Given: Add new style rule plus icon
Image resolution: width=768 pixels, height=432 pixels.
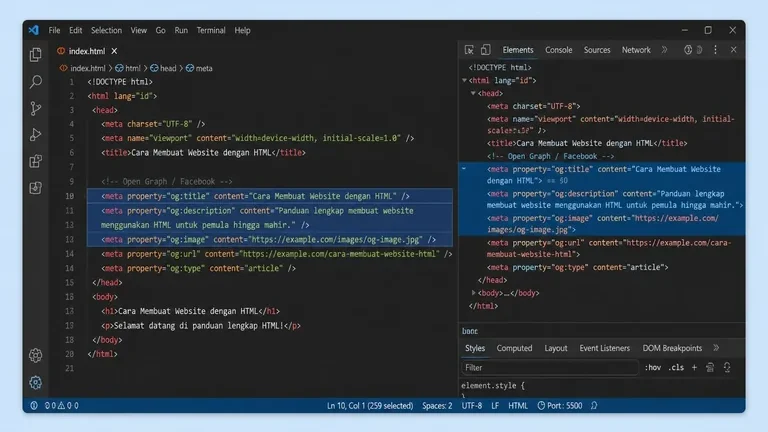Looking at the screenshot, I should (694, 367).
